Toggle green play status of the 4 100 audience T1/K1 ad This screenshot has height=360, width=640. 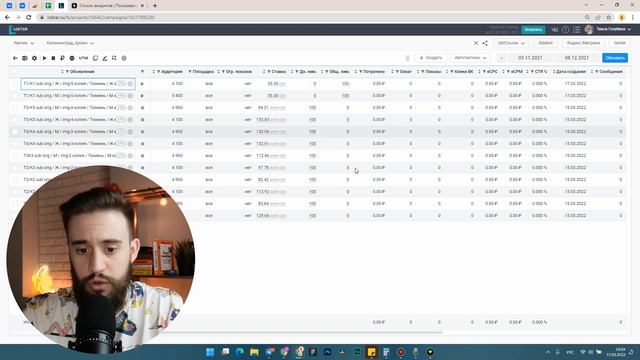tap(142, 84)
